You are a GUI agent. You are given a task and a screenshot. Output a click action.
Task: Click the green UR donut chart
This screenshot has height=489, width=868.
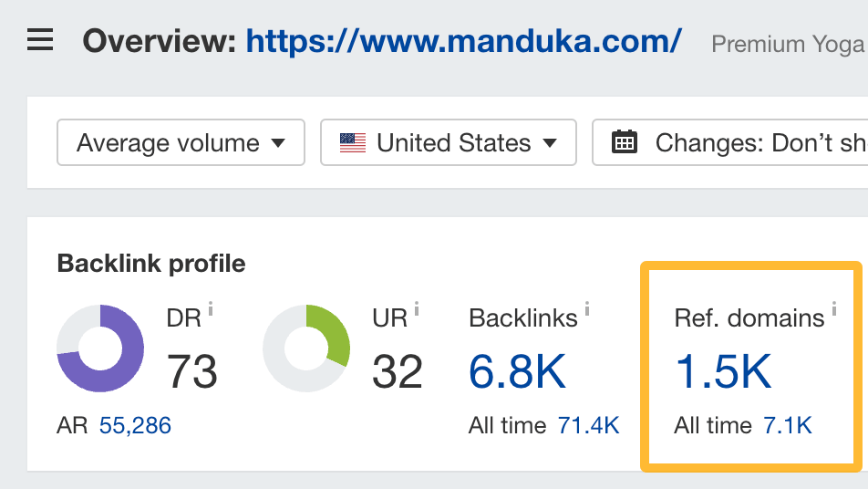[x=306, y=349]
